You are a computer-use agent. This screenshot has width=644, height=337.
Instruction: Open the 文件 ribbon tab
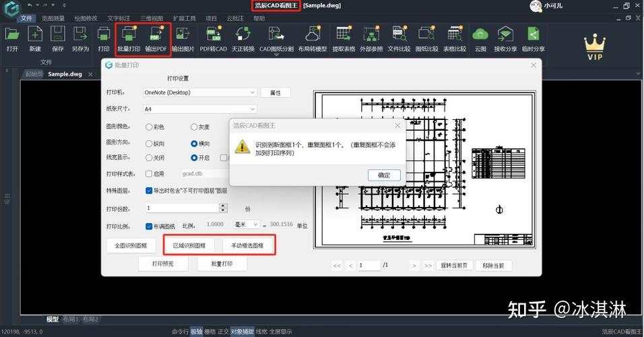point(26,18)
